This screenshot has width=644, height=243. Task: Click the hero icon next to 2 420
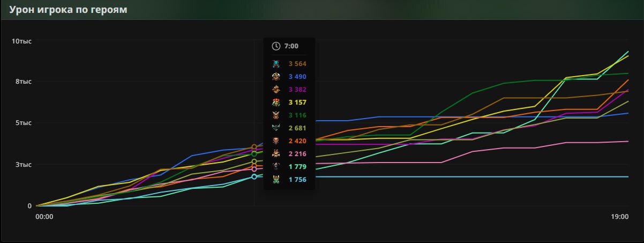point(276,141)
